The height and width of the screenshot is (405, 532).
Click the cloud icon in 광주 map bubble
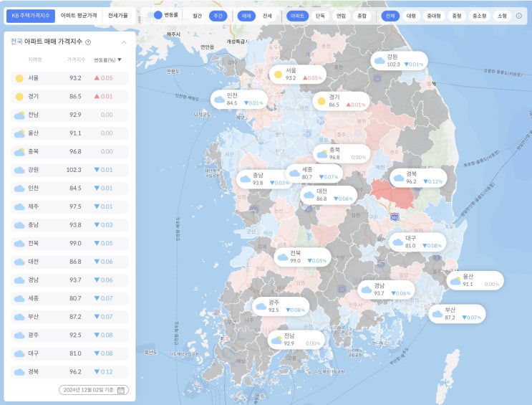coord(261,307)
